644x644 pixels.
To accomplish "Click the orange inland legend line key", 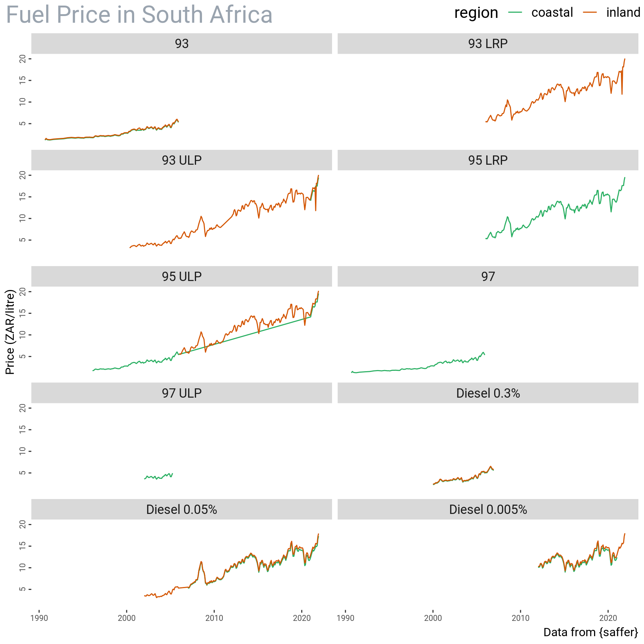I will click(x=590, y=13).
